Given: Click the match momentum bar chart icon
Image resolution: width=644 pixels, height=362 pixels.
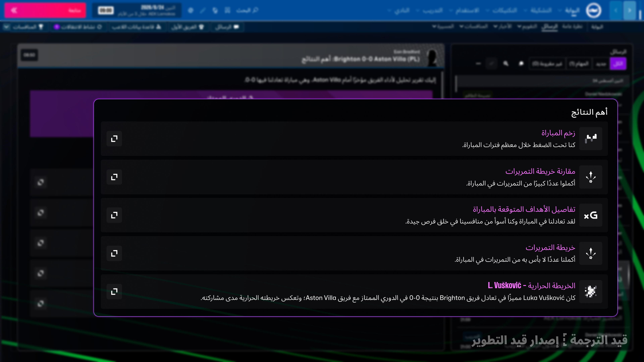Looking at the screenshot, I should [591, 139].
